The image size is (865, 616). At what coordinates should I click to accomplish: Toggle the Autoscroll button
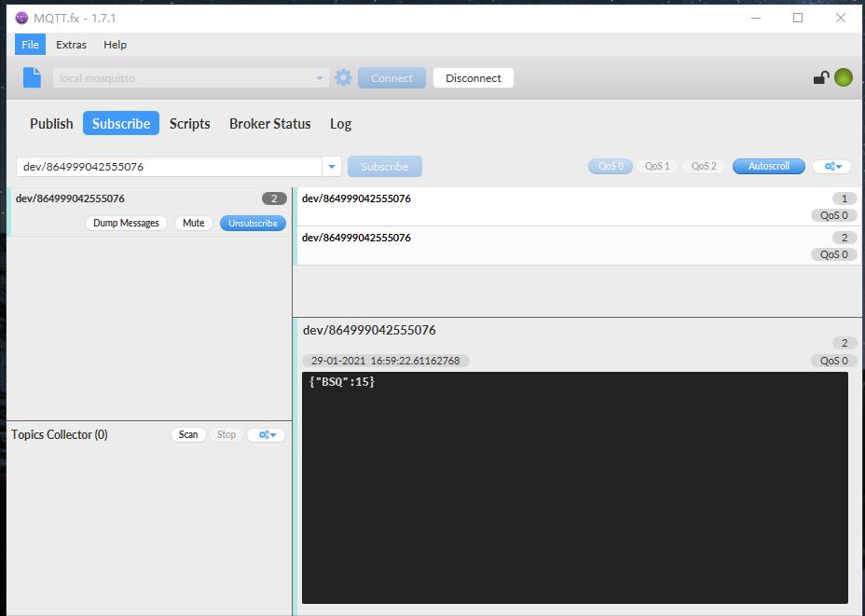[x=768, y=167]
